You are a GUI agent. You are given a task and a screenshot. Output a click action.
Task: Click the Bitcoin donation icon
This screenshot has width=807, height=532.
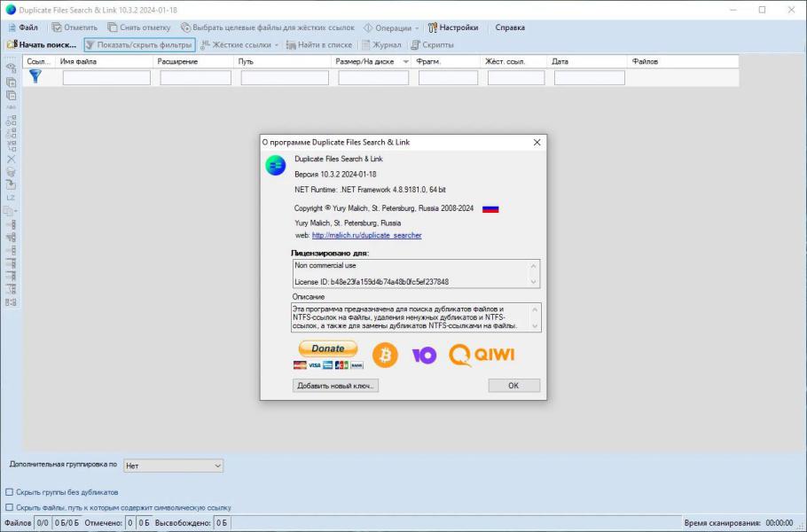click(x=385, y=355)
